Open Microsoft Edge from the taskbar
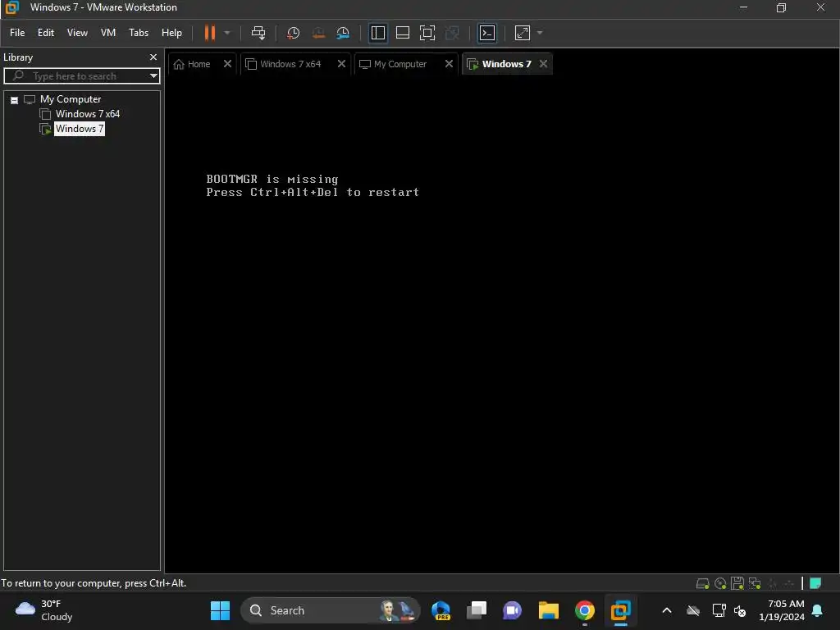Viewport: 840px width, 630px height. [441, 610]
